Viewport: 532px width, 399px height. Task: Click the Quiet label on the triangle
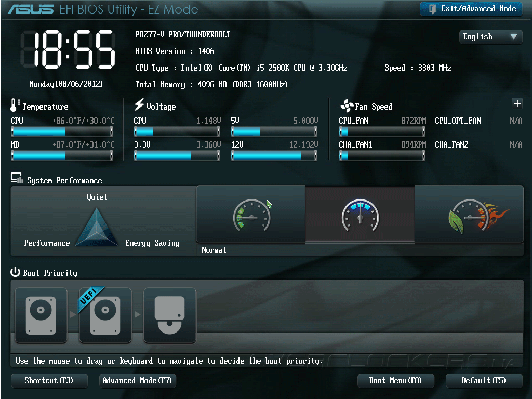[97, 197]
